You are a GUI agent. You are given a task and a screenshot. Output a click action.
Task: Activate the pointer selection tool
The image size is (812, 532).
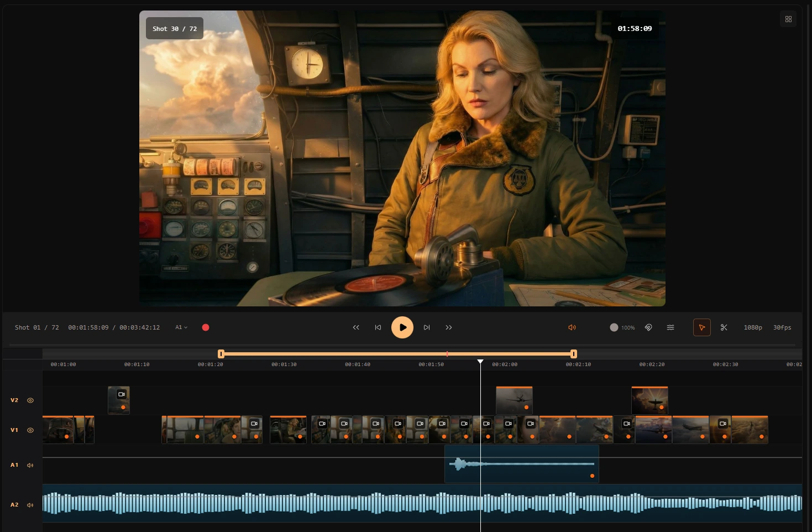701,327
